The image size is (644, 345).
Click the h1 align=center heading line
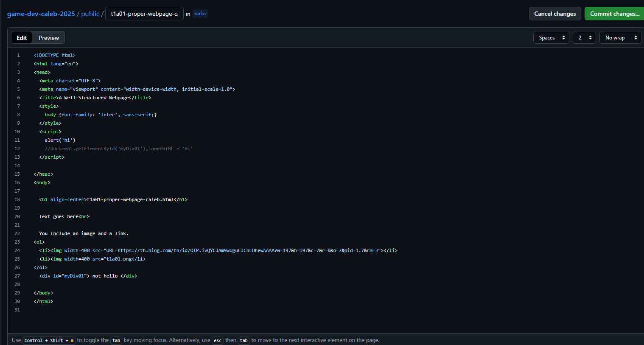113,199
